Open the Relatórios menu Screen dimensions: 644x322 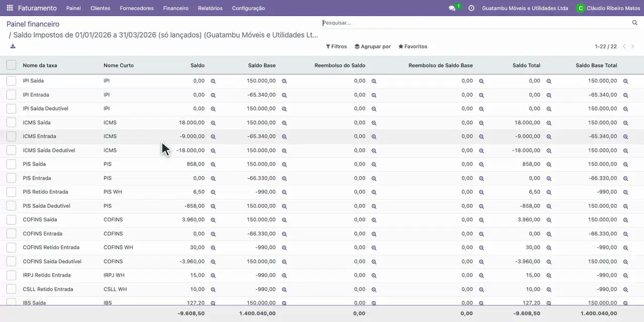click(x=210, y=8)
